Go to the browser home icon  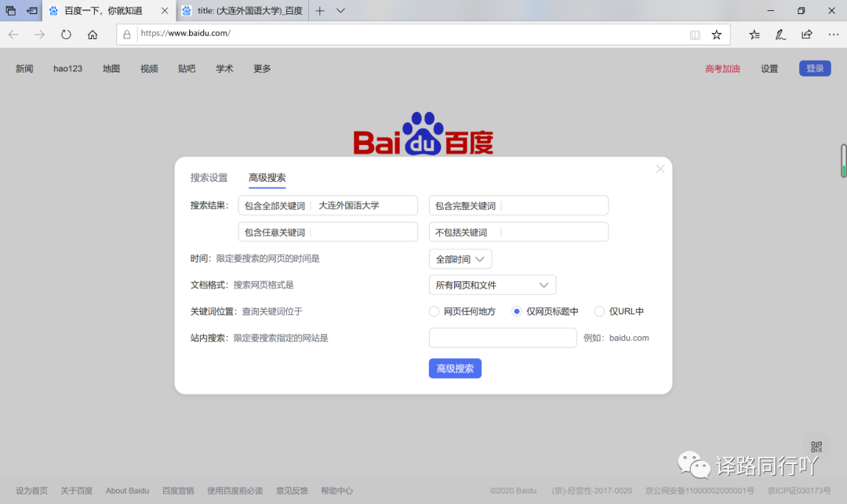coord(93,34)
